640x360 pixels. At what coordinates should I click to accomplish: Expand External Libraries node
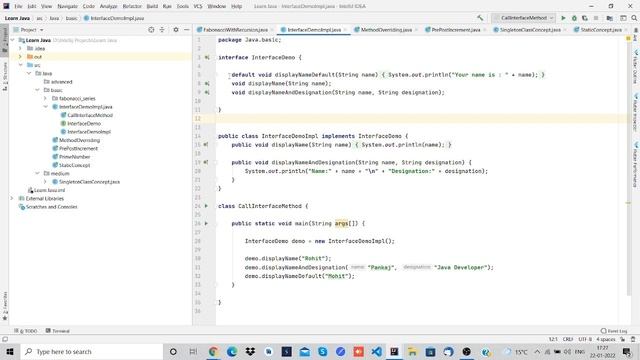(12, 198)
